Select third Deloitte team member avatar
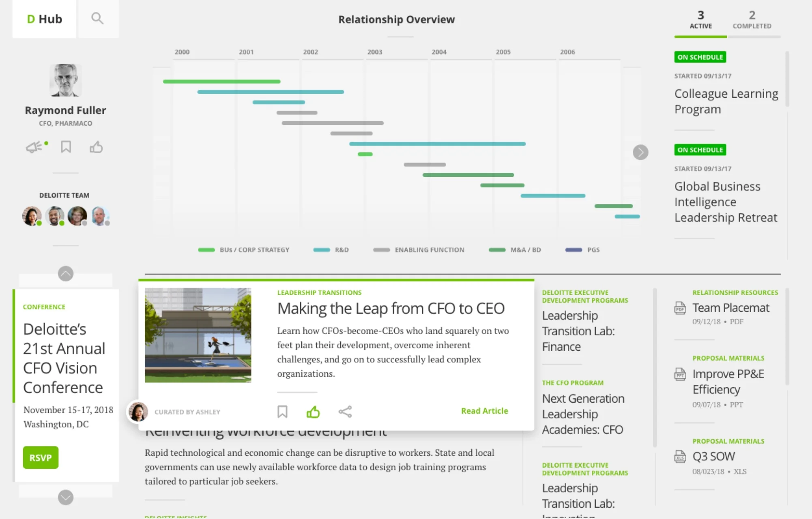The height and width of the screenshot is (519, 812). point(77,216)
